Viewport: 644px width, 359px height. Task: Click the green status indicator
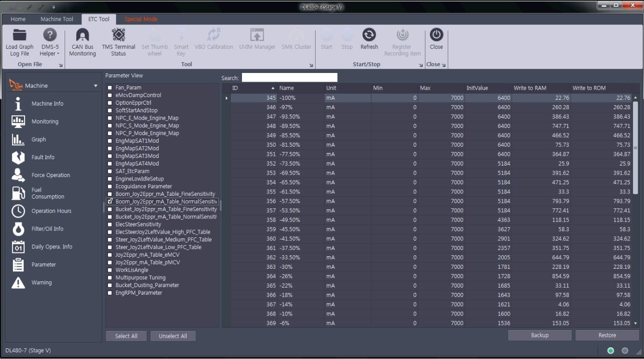coord(611,350)
